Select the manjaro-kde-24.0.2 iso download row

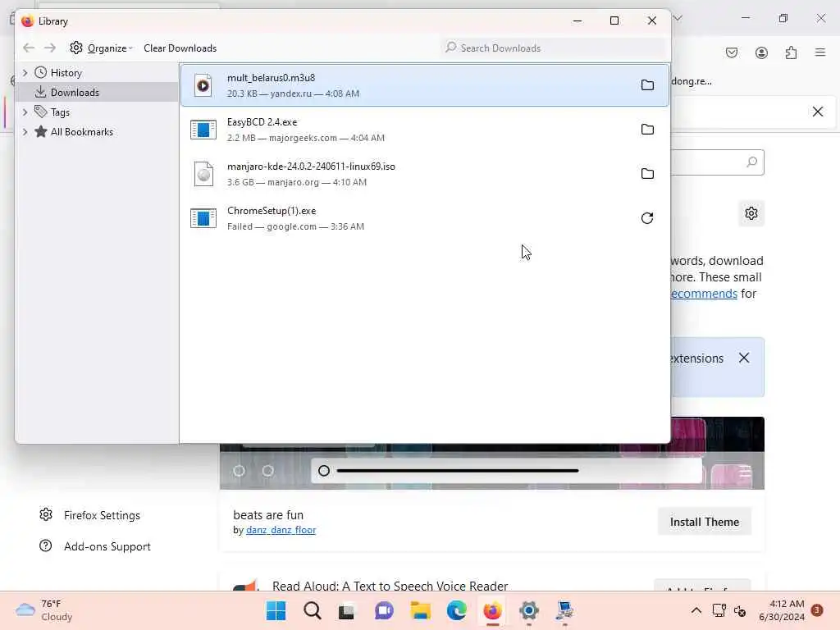pos(425,174)
